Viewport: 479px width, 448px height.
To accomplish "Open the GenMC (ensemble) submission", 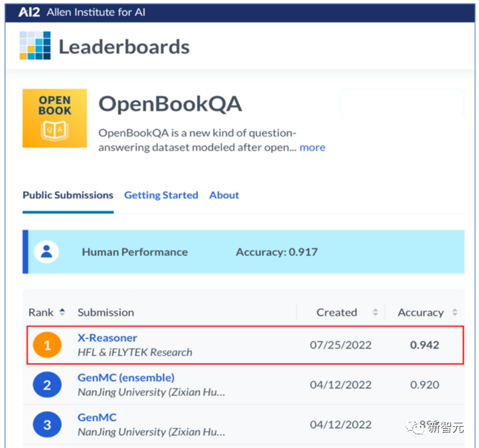I will tap(126, 378).
